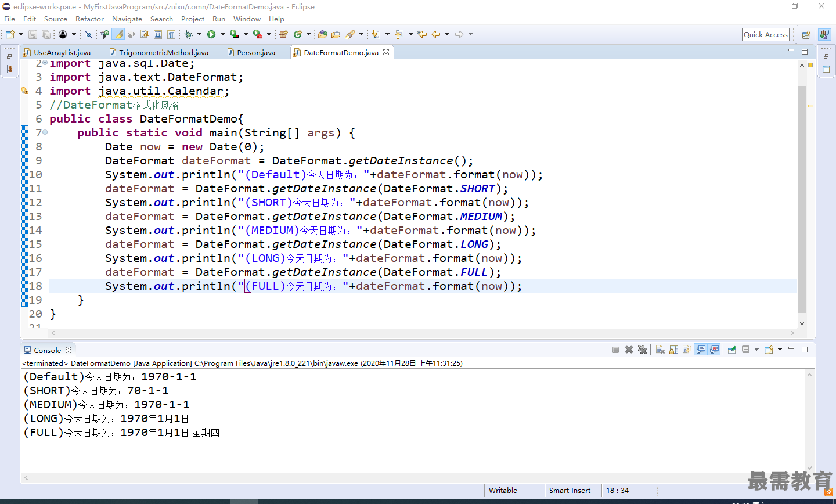Screen dimensions: 836x504
Task: Click Remove All Terminated Launches icon
Action: 642,350
